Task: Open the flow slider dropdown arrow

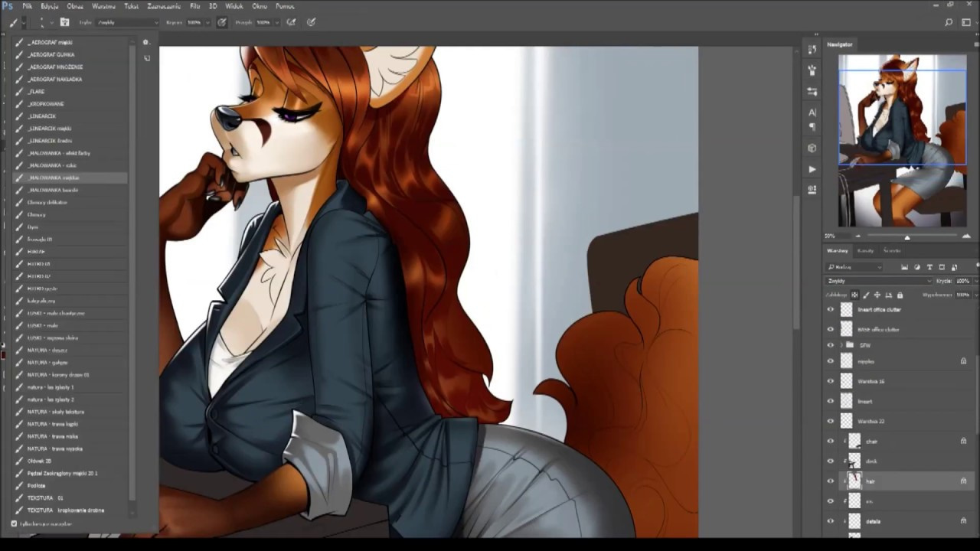Action: coord(277,22)
